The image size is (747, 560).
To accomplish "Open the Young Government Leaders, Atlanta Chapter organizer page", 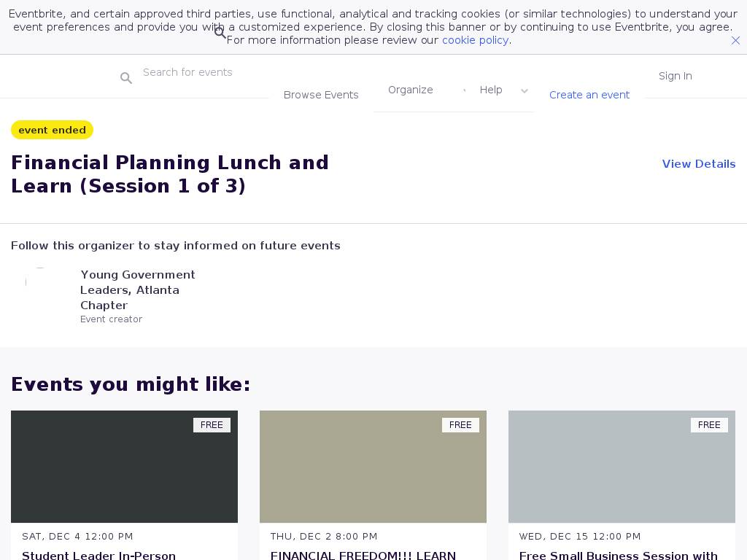I will (x=137, y=289).
